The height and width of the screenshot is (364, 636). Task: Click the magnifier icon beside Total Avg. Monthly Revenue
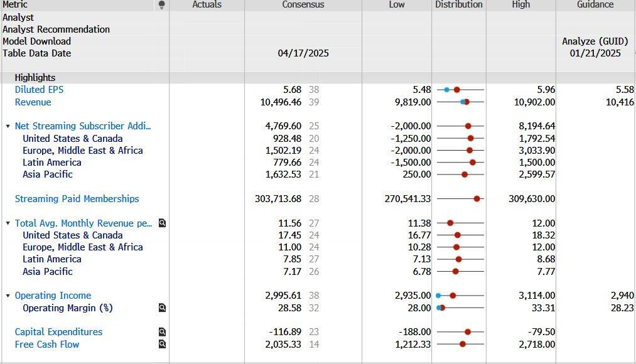tap(162, 223)
